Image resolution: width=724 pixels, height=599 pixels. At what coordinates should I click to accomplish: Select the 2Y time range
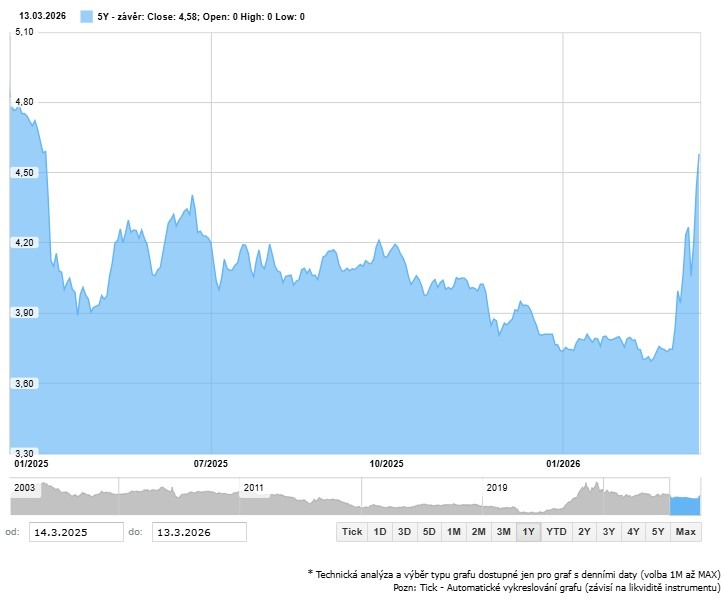(584, 532)
